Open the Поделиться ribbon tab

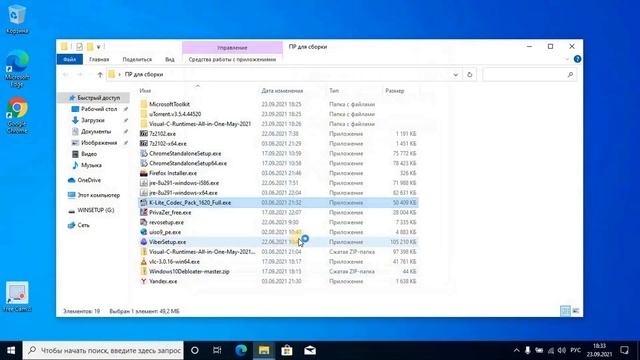coord(137,60)
